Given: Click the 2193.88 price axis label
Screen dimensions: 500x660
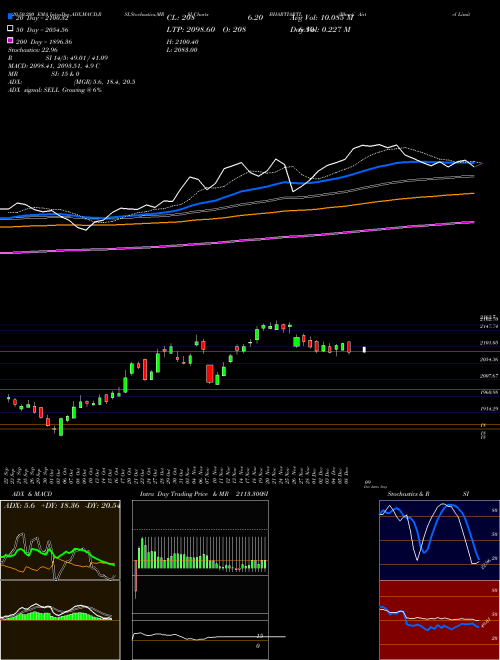Looking at the screenshot, I should (x=489, y=343).
